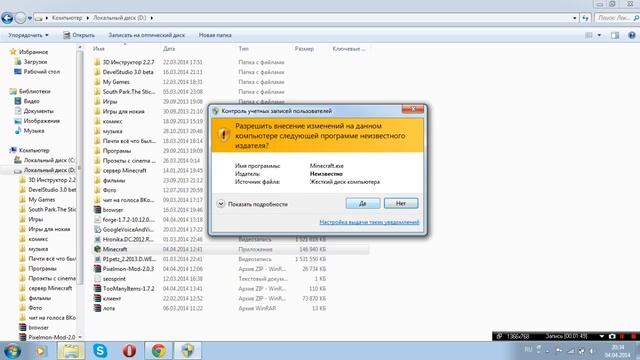Change view using the view icon
This screenshot has width=640, height=360.
click(589, 36)
